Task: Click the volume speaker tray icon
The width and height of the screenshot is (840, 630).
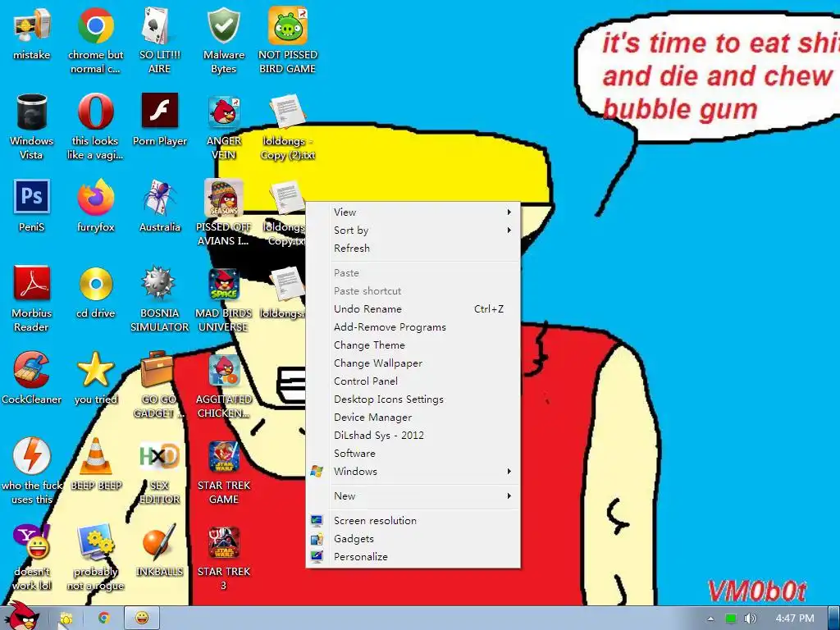Action: click(x=750, y=619)
